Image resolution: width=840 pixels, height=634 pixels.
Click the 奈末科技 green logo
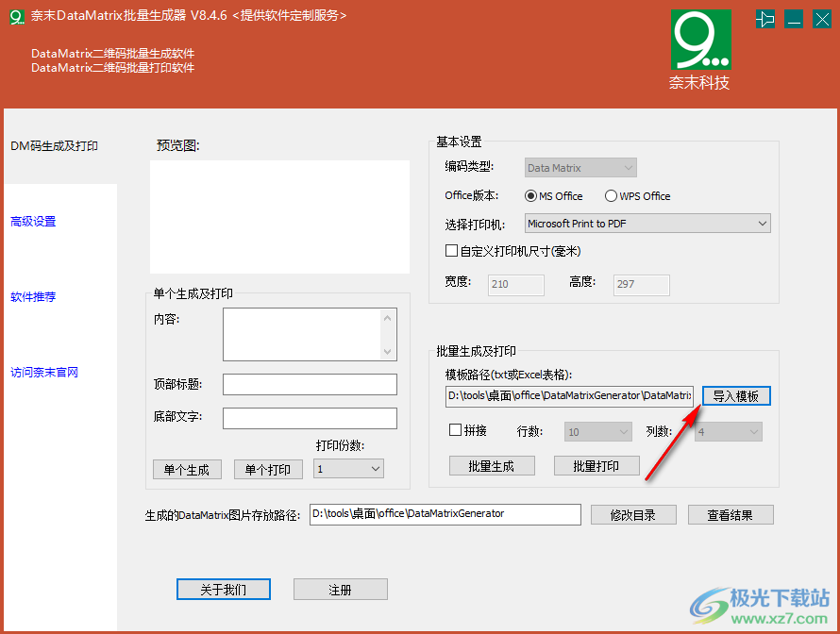tap(700, 40)
